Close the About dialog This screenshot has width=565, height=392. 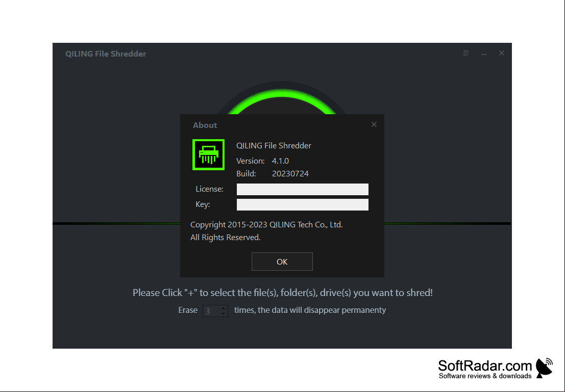coord(374,124)
